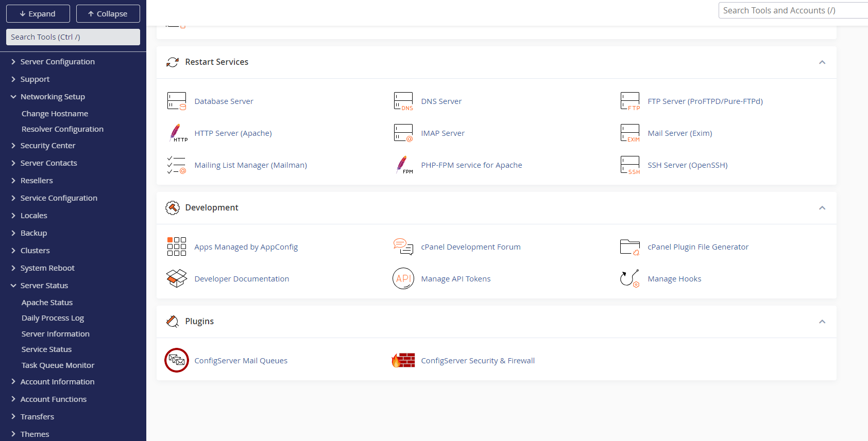The width and height of the screenshot is (868, 441).
Task: Collapse the Plugins section chevron
Action: click(x=822, y=322)
